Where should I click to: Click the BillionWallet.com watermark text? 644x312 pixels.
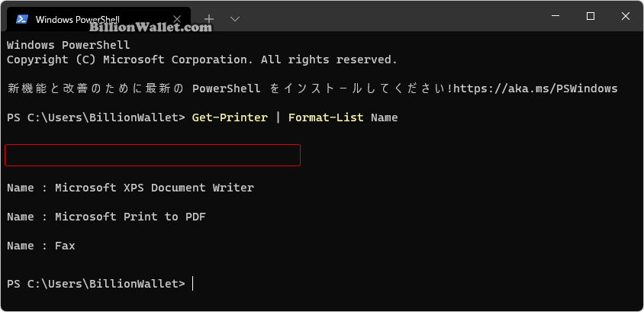(x=151, y=27)
